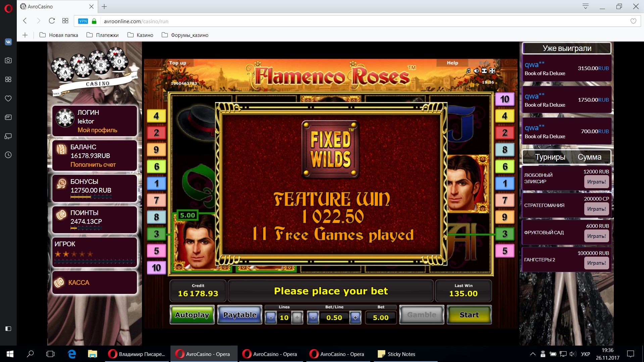644x362 pixels.
Task: Open the synced Tabs sidebar icon
Action: (8, 136)
